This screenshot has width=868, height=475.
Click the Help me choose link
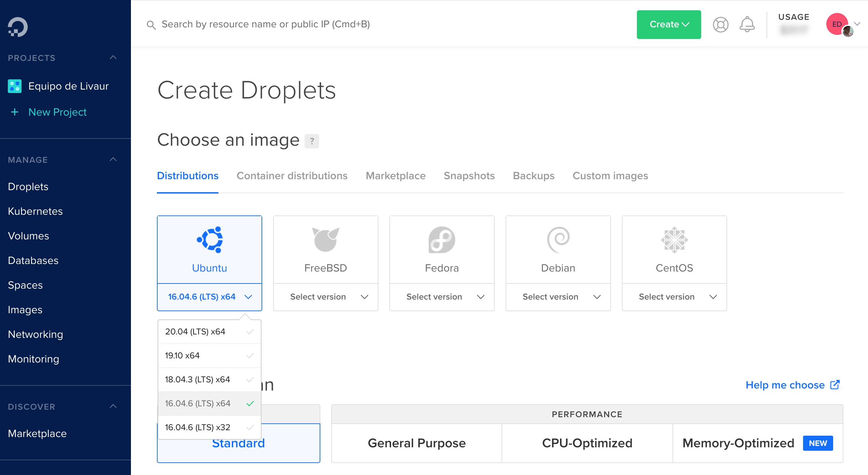coord(785,385)
